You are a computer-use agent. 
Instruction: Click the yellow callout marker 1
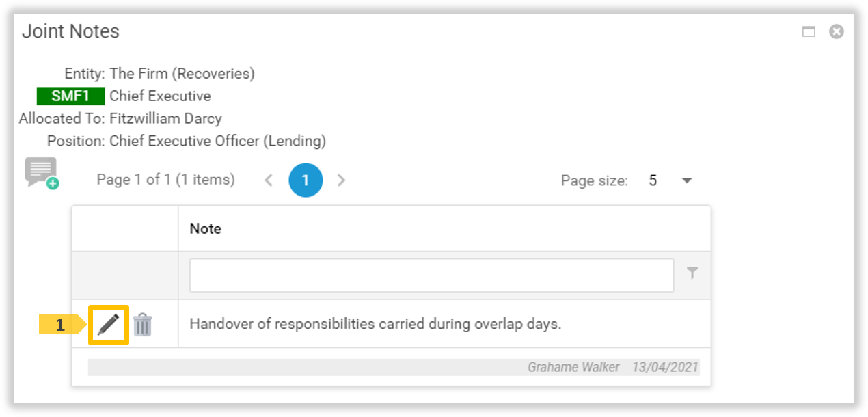60,325
